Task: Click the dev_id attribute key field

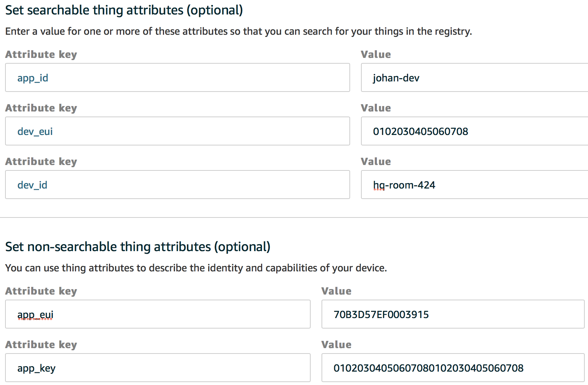Action: pos(177,185)
